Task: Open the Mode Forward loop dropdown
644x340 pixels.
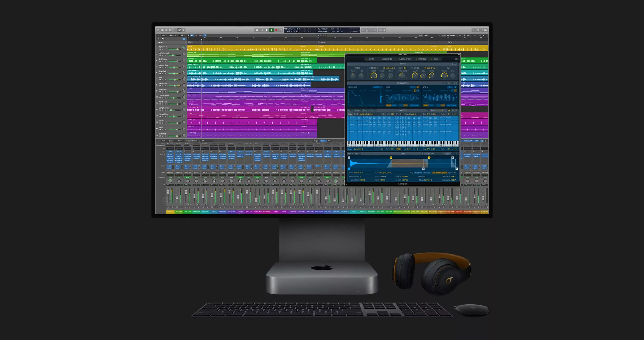Action: [428, 180]
